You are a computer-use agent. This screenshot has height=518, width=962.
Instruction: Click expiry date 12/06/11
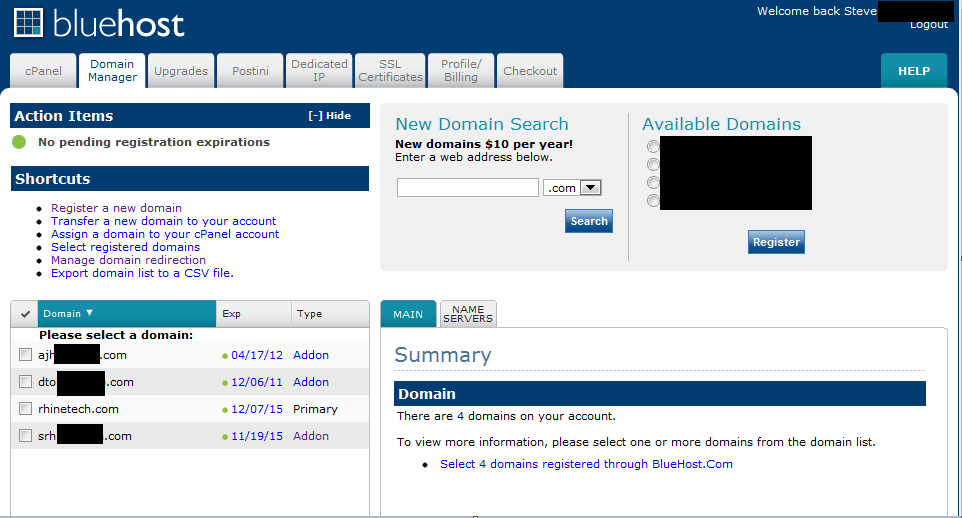click(256, 382)
